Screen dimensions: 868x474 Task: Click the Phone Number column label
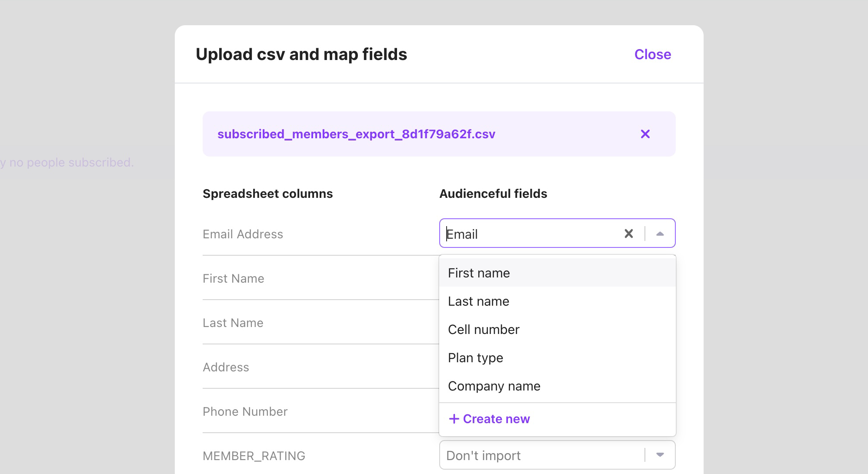(x=245, y=411)
